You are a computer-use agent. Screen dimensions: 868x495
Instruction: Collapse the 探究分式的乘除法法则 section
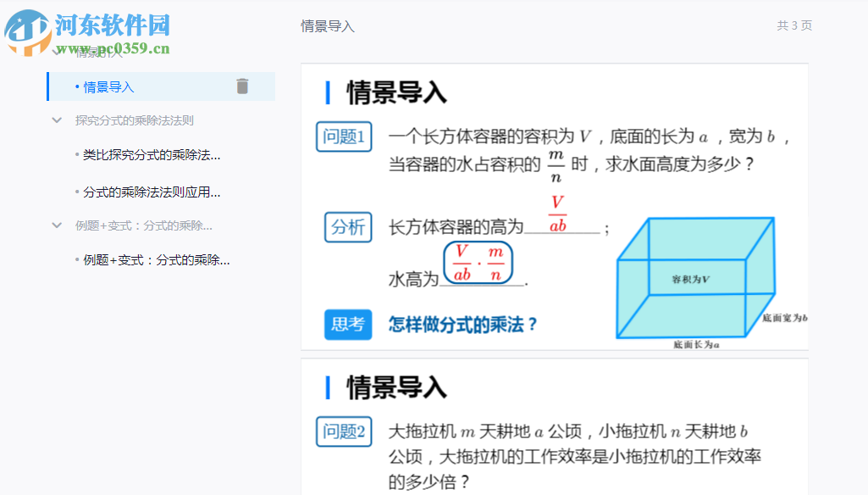point(55,120)
